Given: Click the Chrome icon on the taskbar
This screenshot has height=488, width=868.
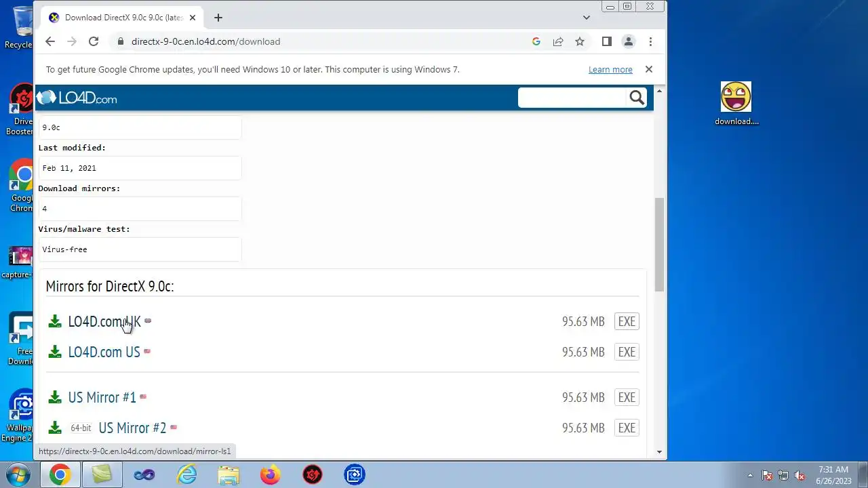Looking at the screenshot, I should point(60,475).
